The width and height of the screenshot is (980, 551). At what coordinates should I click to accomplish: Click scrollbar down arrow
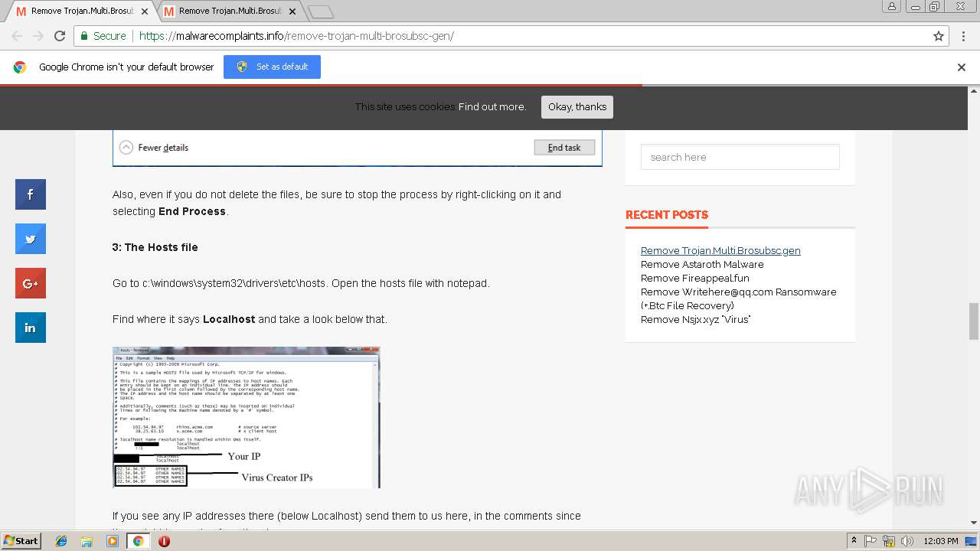(x=974, y=523)
